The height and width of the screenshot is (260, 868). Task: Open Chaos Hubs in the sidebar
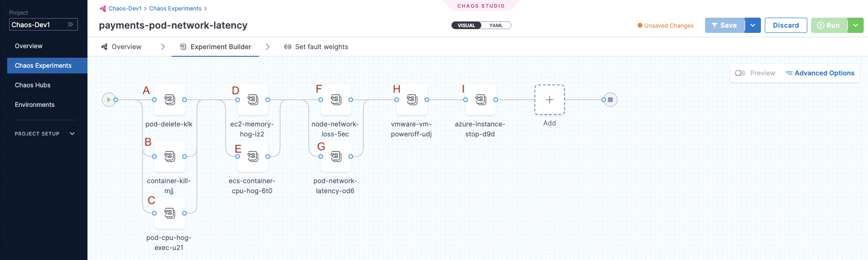click(x=33, y=85)
